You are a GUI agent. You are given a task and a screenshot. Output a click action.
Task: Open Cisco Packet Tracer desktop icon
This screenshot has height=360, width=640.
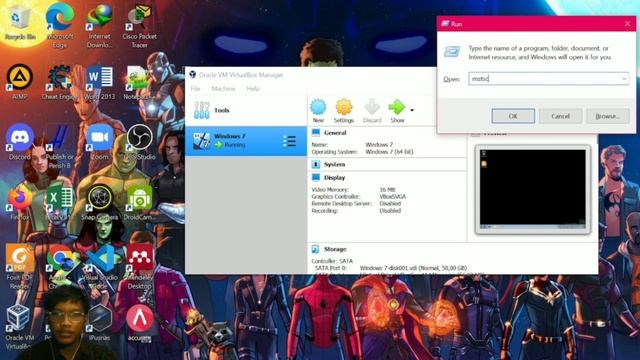139,25
